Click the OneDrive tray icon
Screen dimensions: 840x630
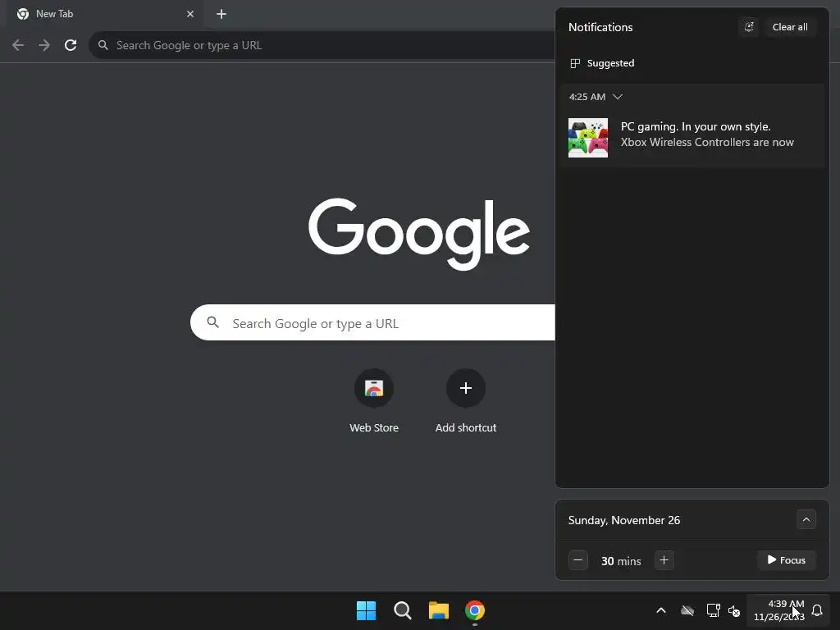click(x=687, y=610)
